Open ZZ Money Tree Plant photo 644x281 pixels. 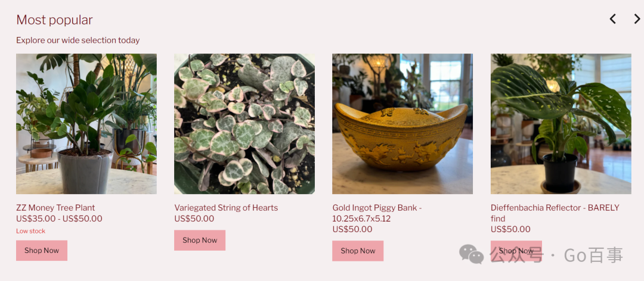click(x=86, y=124)
